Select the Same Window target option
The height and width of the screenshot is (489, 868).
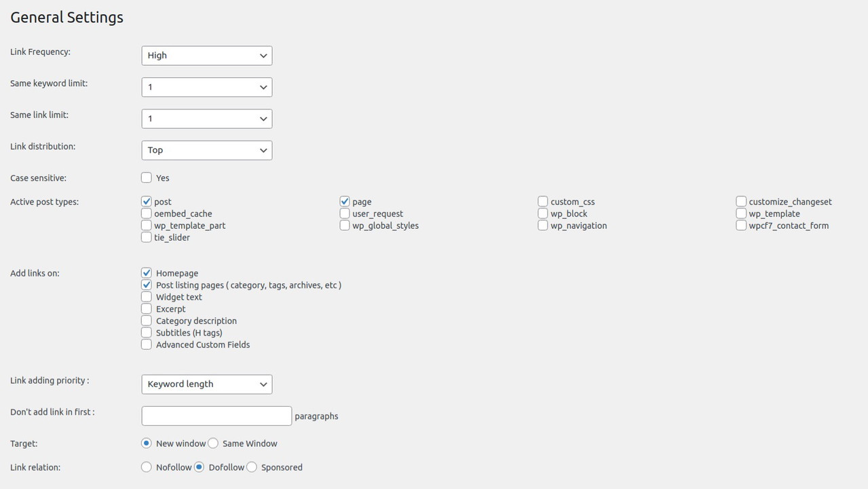[213, 443]
